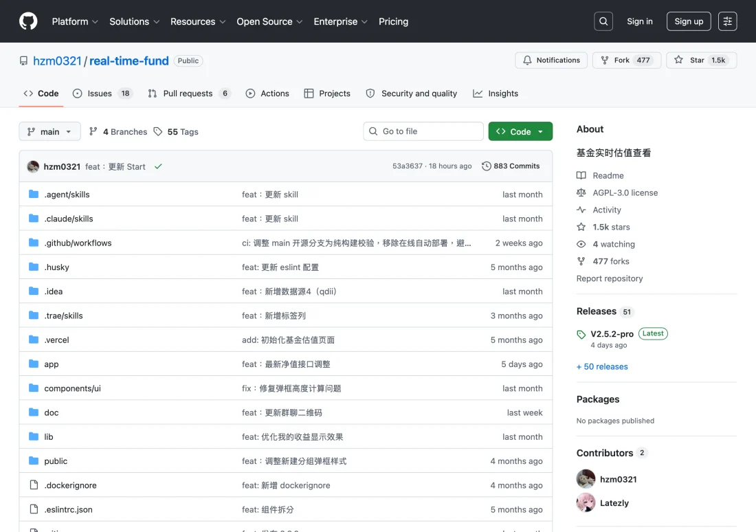Open the .claude/skills folder
The height and width of the screenshot is (532, 756).
point(69,219)
